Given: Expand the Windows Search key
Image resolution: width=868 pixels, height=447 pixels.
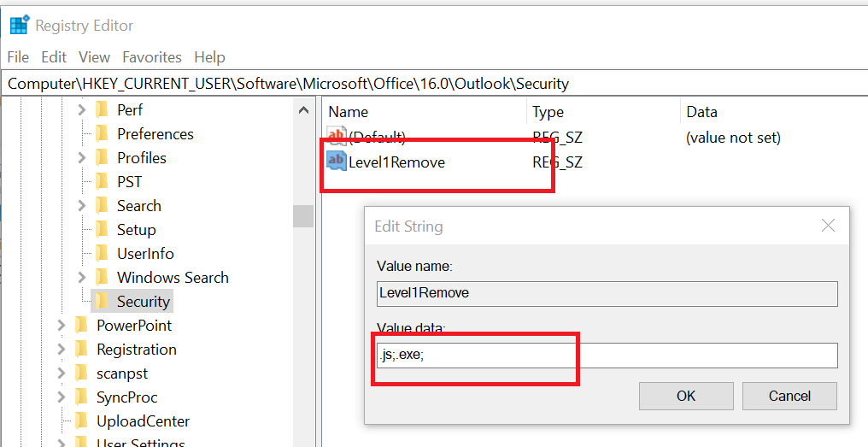Looking at the screenshot, I should click(x=82, y=278).
